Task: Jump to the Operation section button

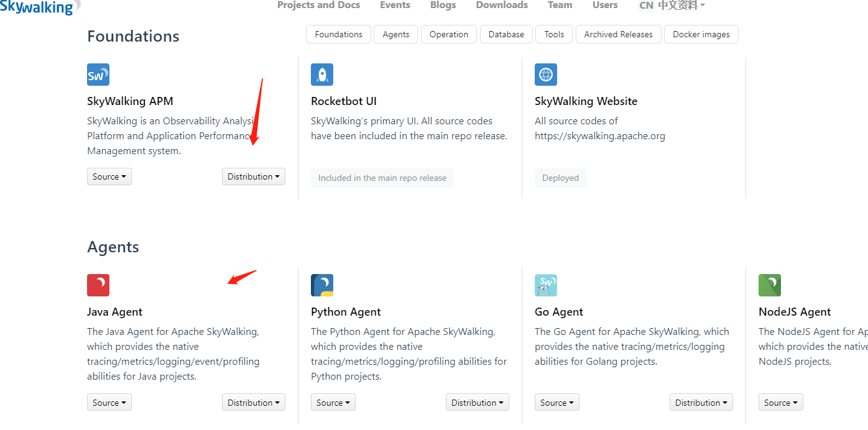Action: point(449,34)
